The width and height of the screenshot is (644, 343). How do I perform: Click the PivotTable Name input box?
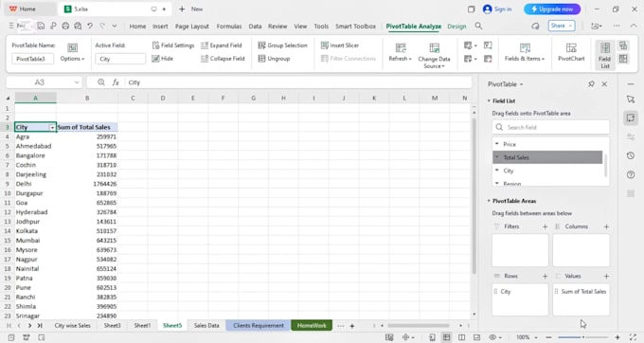[33, 59]
